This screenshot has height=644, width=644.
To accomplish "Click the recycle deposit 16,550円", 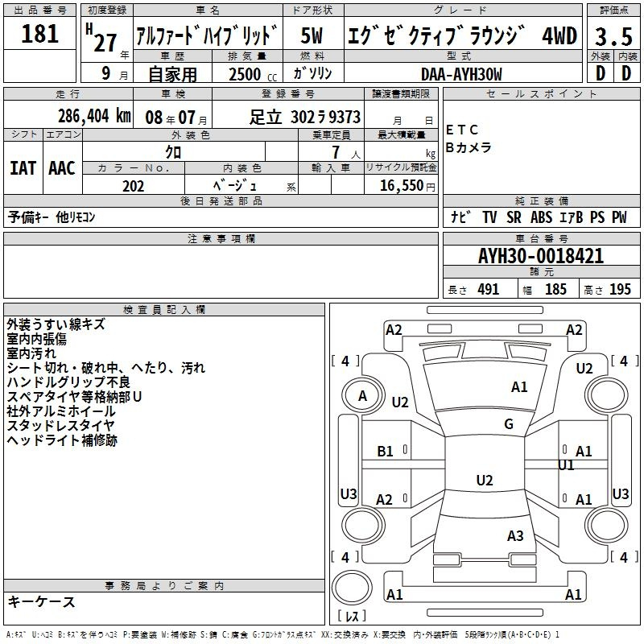I will coord(401,186).
